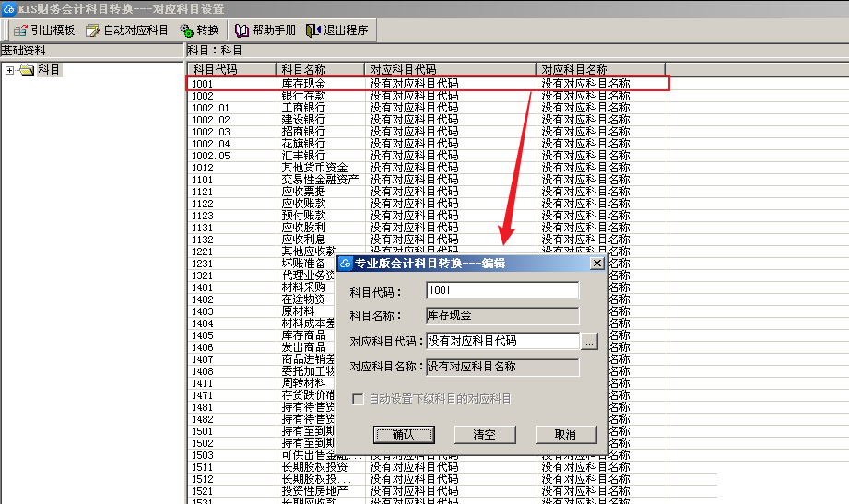Toggle 自动设置下级科目的对应科目 checkbox
Viewport: 849px width, 504px height.
(360, 399)
